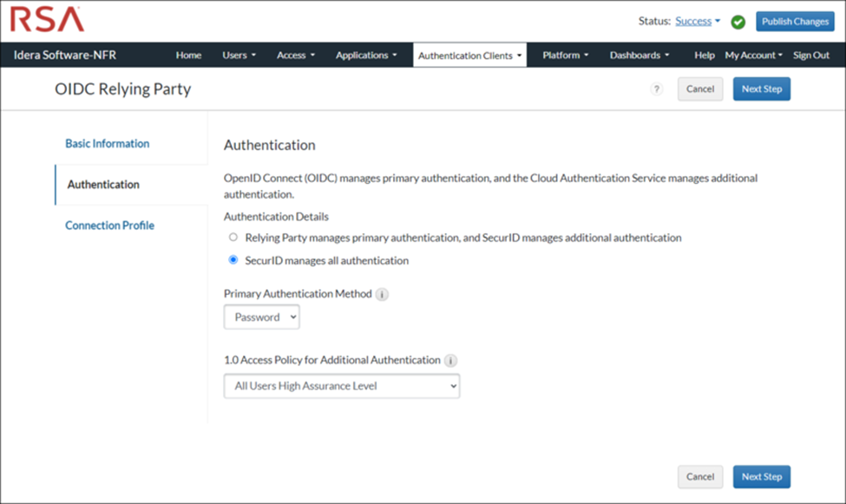The width and height of the screenshot is (846, 504).
Task: Click the RSA logo
Action: (x=48, y=20)
